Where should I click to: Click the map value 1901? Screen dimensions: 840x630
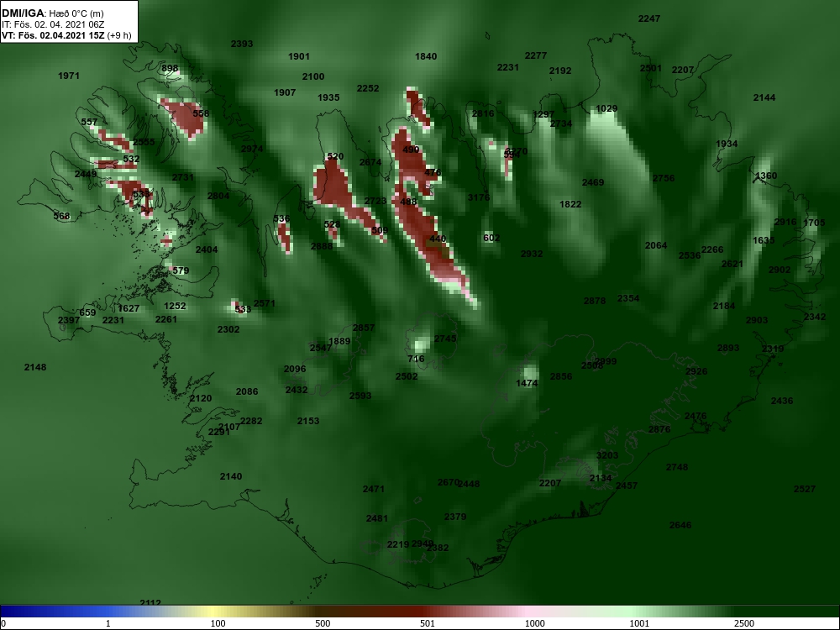299,56
